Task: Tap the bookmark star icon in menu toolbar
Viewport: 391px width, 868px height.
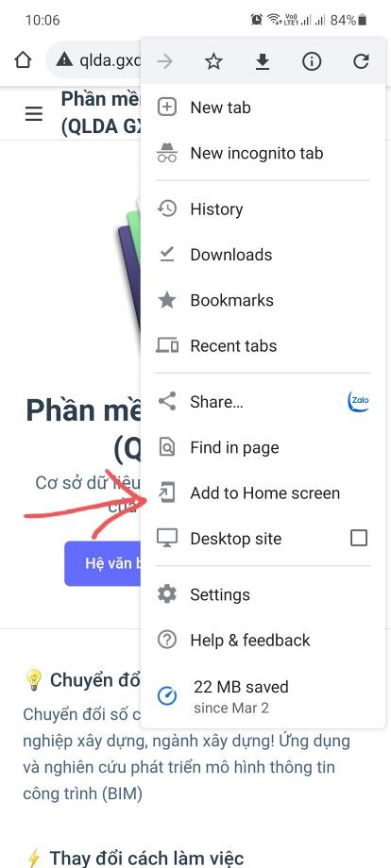Action: pos(213,61)
